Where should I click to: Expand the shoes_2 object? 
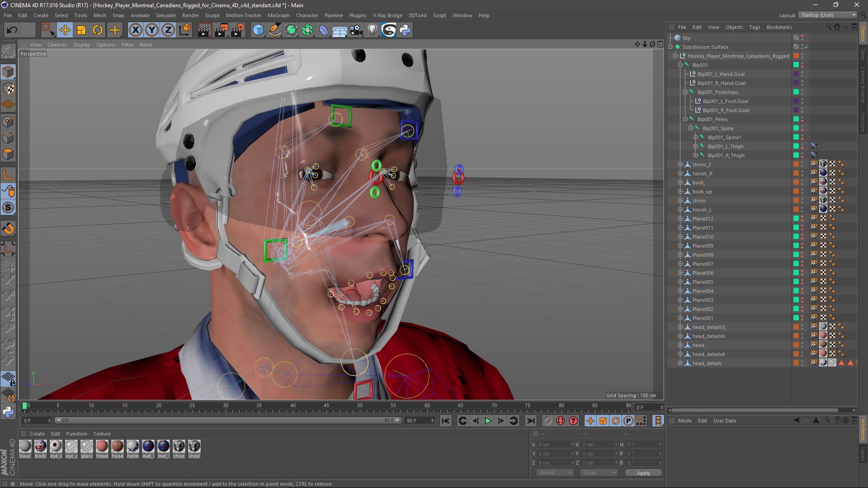click(x=680, y=164)
